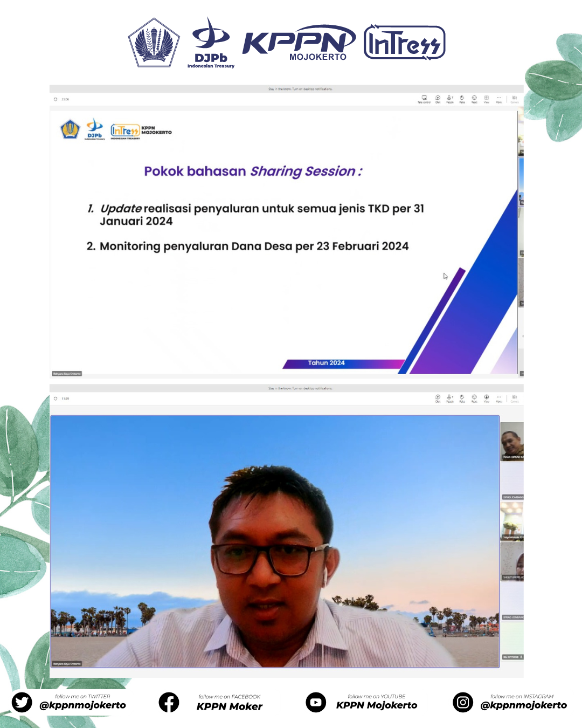
Task: Click the lower 'Turn on desktop notifications' banner
Action: click(x=300, y=388)
